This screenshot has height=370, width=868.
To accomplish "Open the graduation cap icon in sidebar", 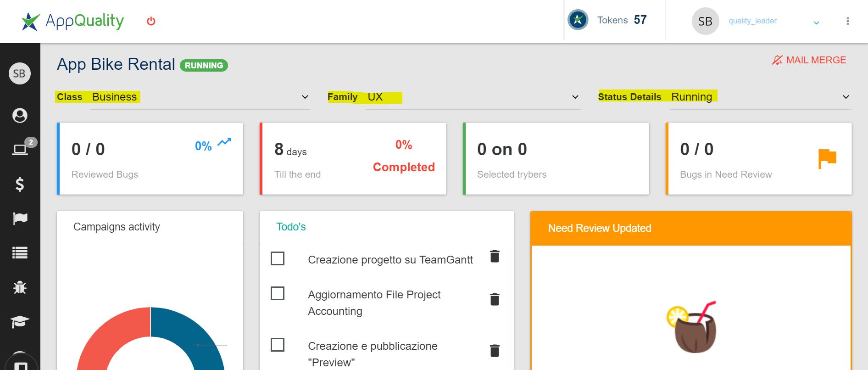I will (x=20, y=322).
